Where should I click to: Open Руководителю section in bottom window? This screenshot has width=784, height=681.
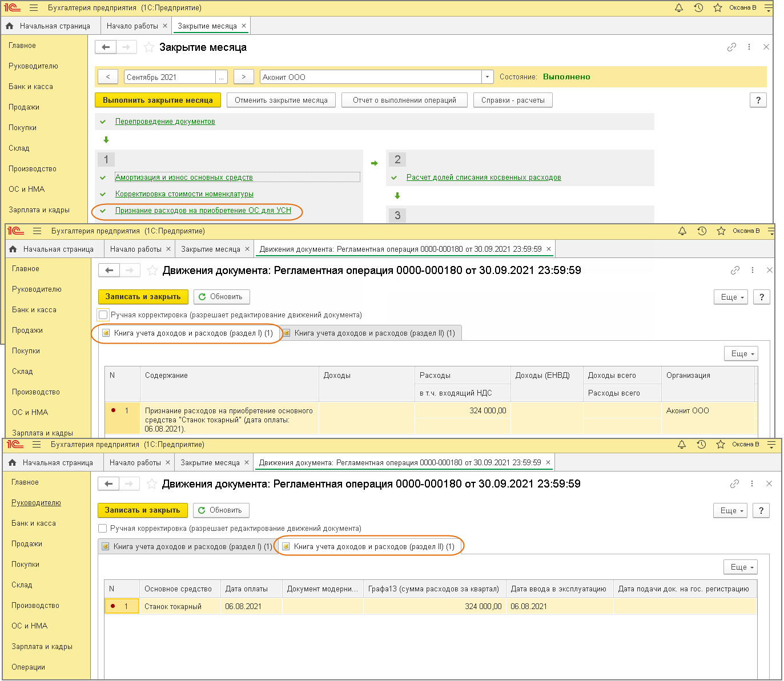click(36, 503)
